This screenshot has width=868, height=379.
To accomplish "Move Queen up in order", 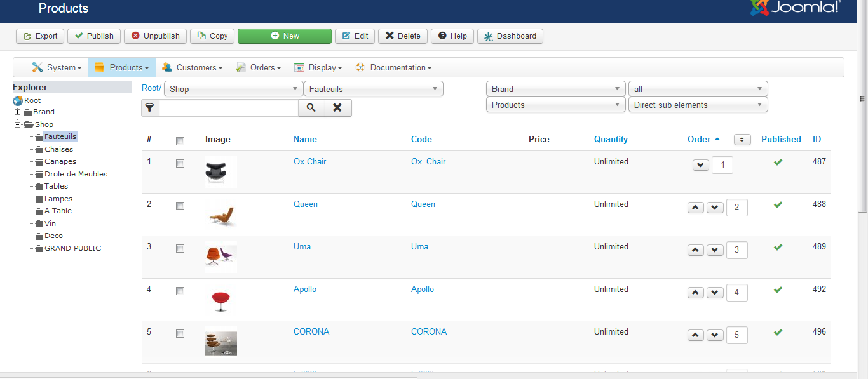I will coord(696,208).
